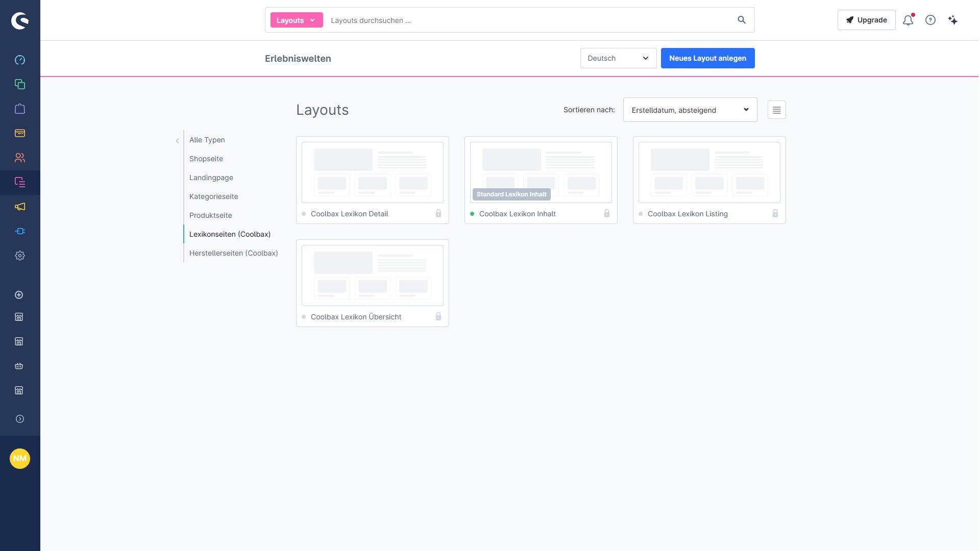This screenshot has width=980, height=551.
Task: Open the credit card icon in sidebar
Action: (x=20, y=133)
